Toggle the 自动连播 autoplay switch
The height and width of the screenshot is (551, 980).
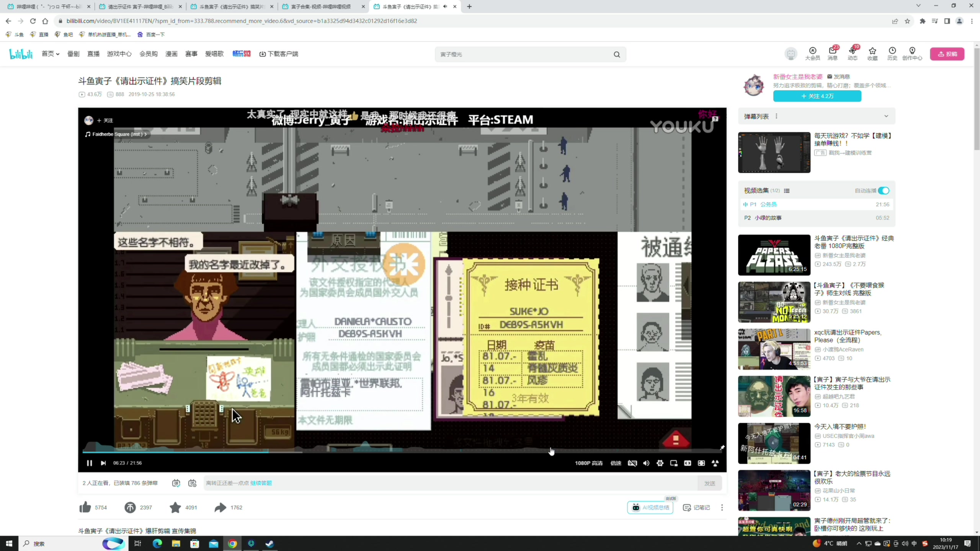tap(884, 191)
